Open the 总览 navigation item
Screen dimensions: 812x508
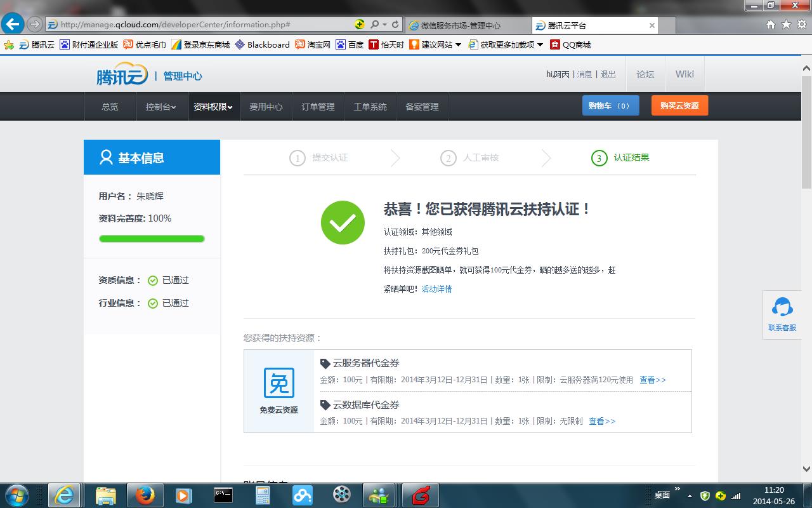[x=110, y=107]
